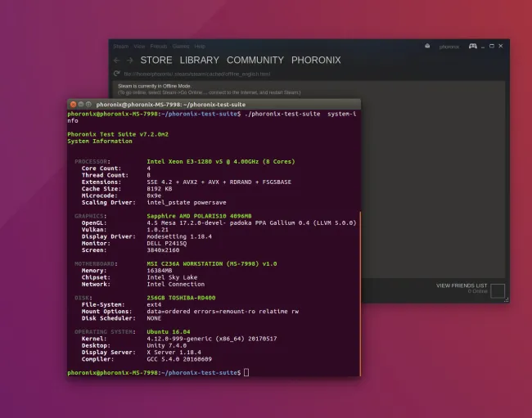
Task: Click 'DELL P2415Q' monitor value
Action: [x=167, y=244]
